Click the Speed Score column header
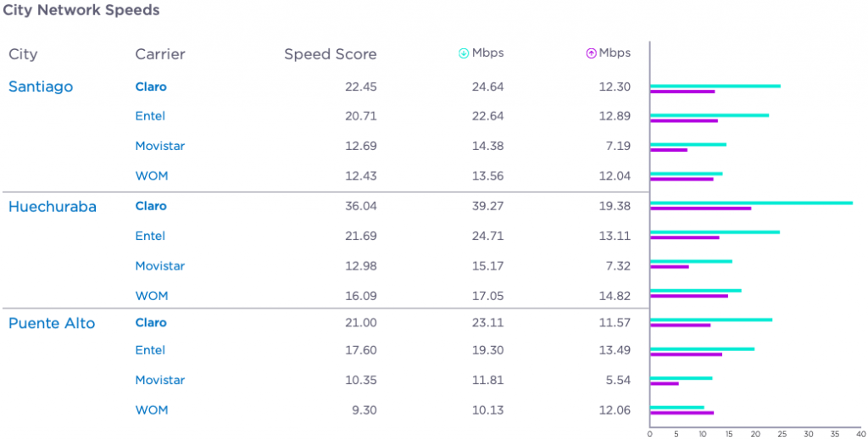The image size is (868, 440). point(330,54)
